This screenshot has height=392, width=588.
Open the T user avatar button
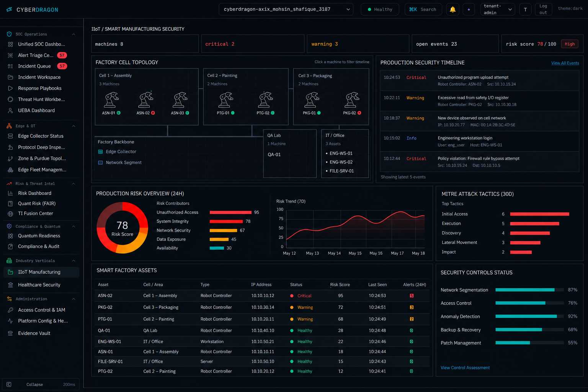525,10
